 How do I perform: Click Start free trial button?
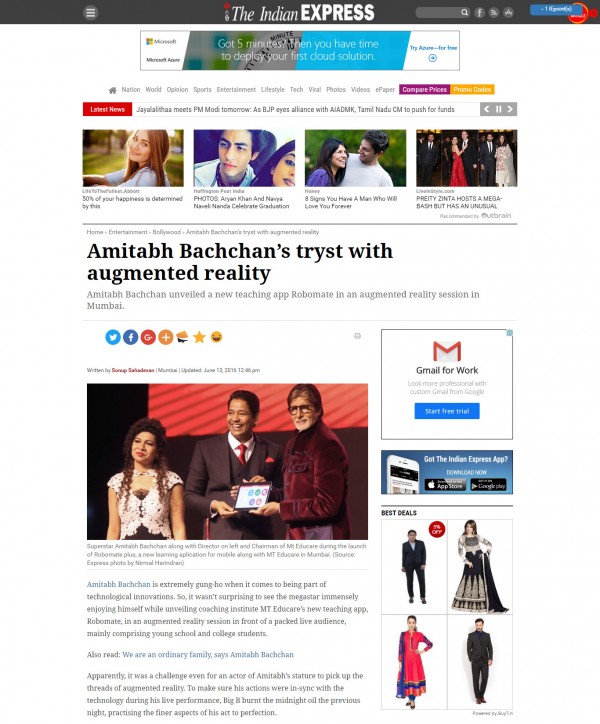click(447, 411)
